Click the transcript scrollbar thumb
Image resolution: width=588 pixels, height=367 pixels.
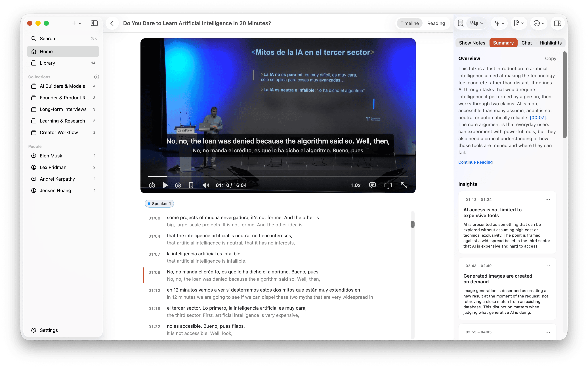coord(412,224)
